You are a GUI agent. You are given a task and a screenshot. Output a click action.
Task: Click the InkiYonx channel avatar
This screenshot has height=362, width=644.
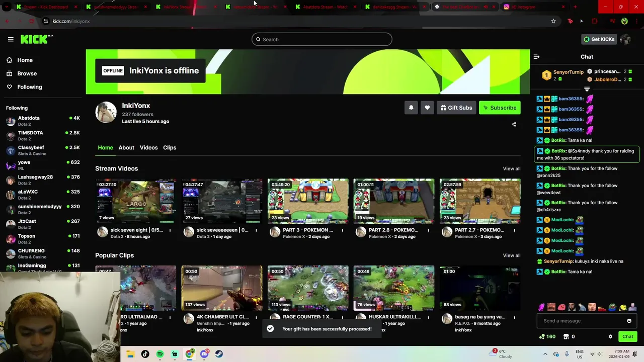pos(106,113)
